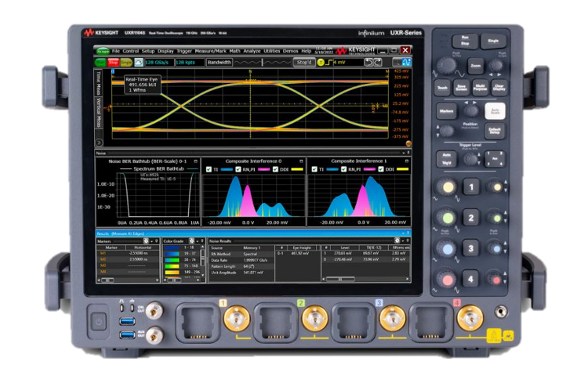
Task: Click the rising edge trigger icon
Action: point(328,62)
